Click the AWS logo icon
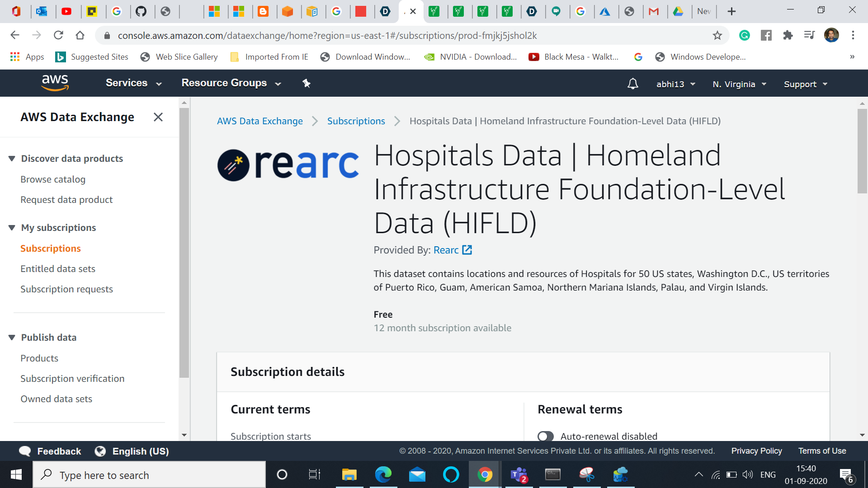Screen dimensions: 868x488 point(55,83)
